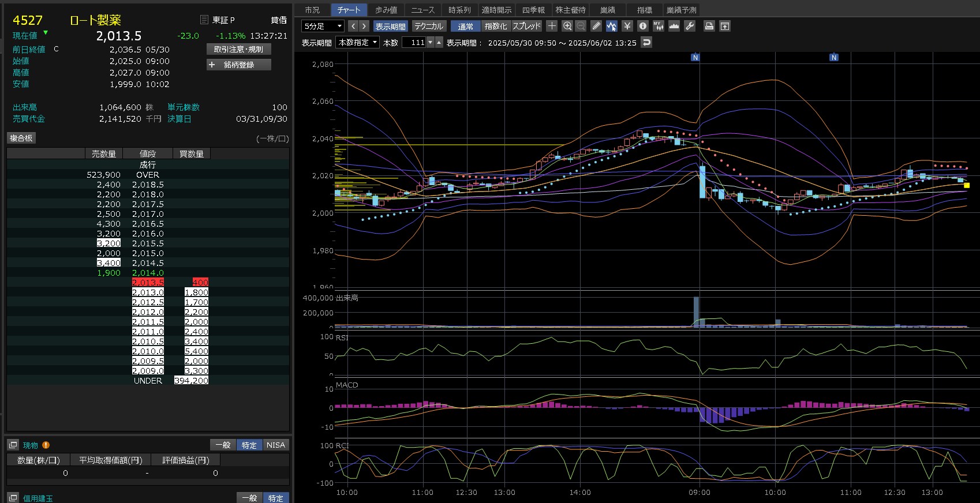This screenshot has height=503, width=980.
Task: Click the yen symbol icon
Action: (627, 26)
